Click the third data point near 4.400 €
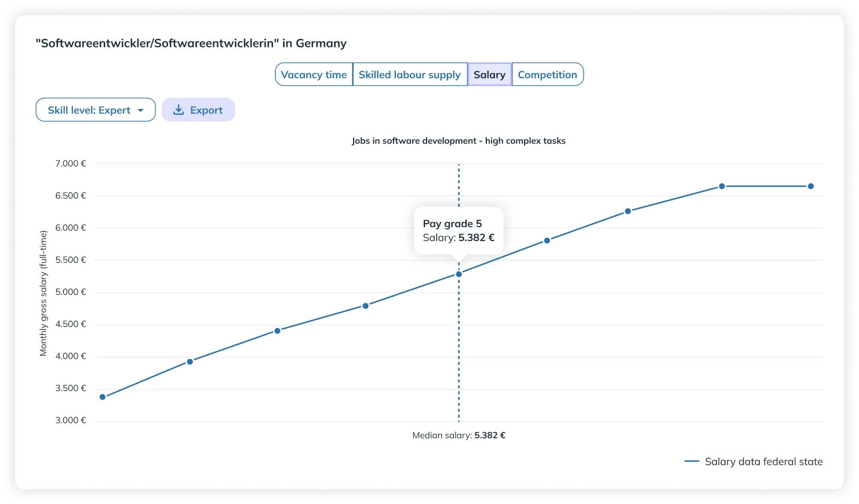859x504 pixels. [277, 331]
